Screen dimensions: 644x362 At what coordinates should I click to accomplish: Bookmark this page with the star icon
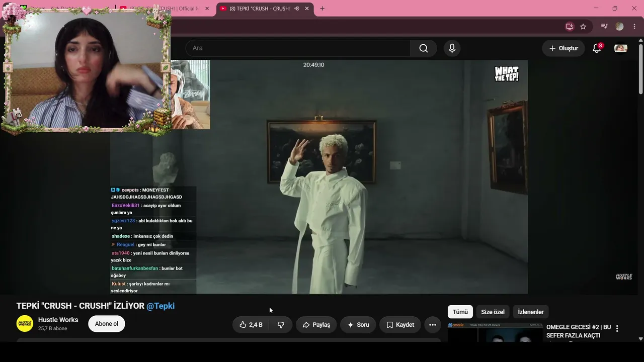point(583,27)
